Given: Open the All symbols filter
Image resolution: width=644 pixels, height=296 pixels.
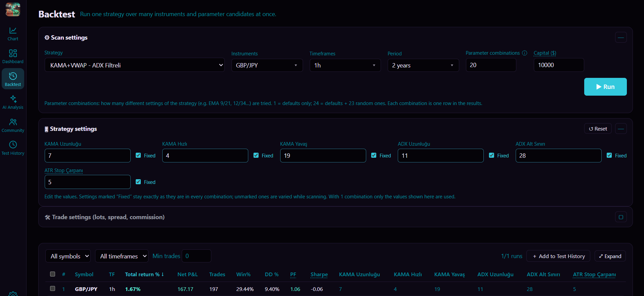Looking at the screenshot, I should [x=68, y=256].
